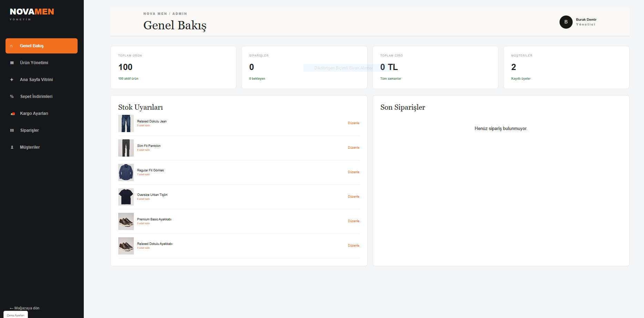Viewport: 644px width, 318px height.
Task: Click the 'Regular Fit Gömlek' product name
Action: [150, 170]
